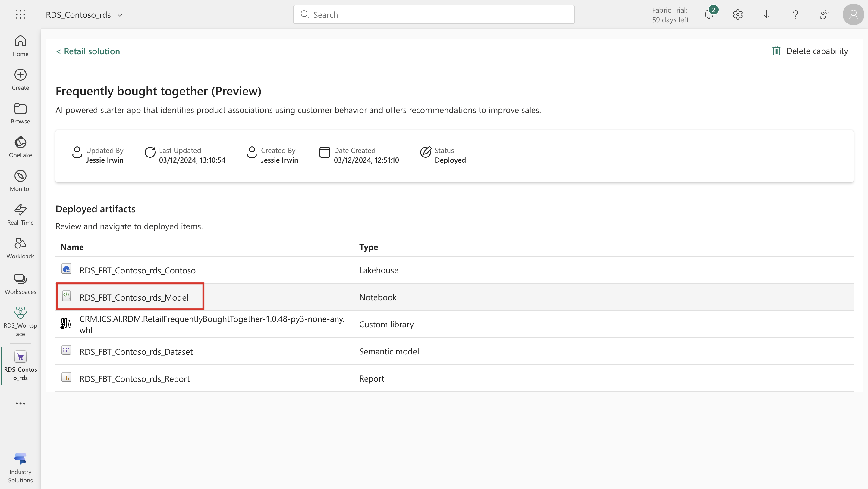Screen dimensions: 868x489
Task: Open Browse in the sidebar
Action: click(x=20, y=113)
